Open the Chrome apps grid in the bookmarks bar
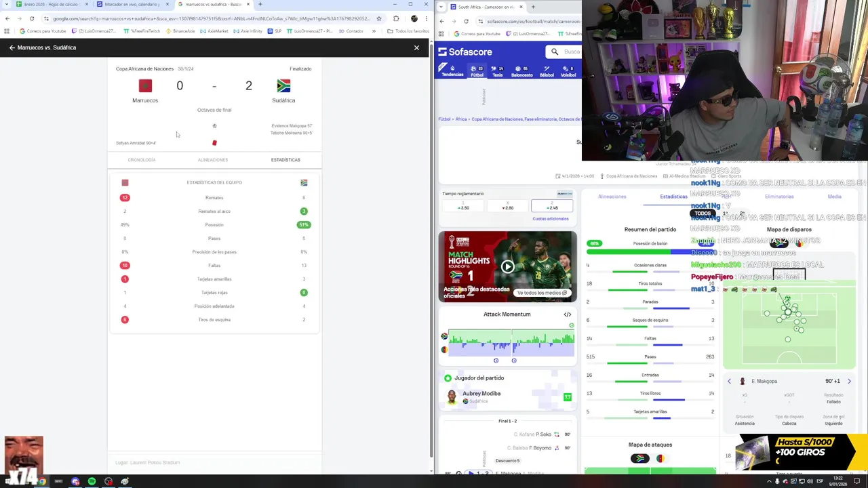 coord(7,31)
